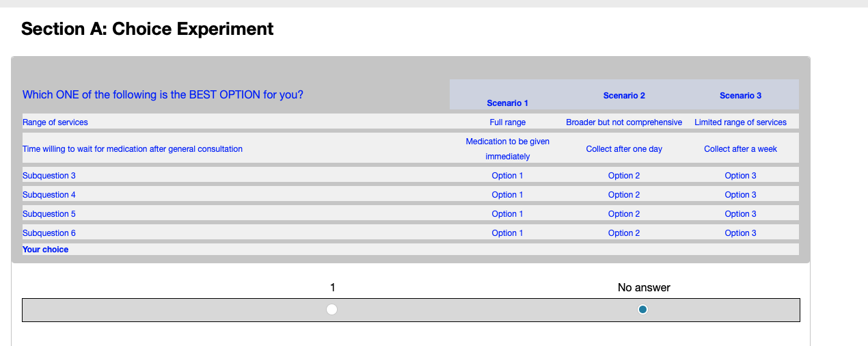
Task: Click the "Scenario 3" column header
Action: coord(740,96)
